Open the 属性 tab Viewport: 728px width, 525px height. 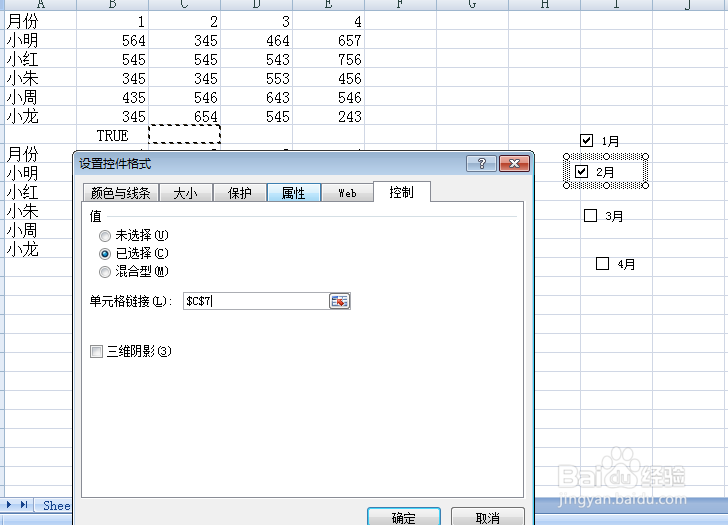coord(293,193)
